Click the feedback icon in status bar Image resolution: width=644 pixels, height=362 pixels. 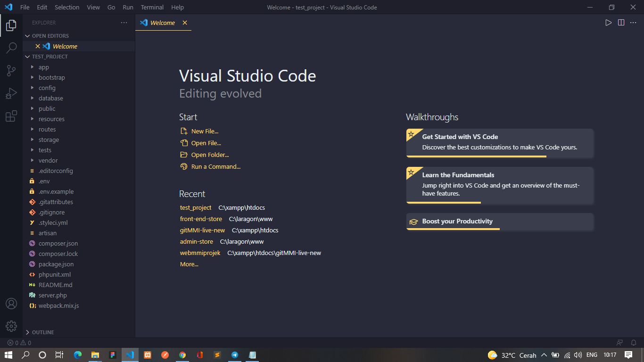[619, 343]
